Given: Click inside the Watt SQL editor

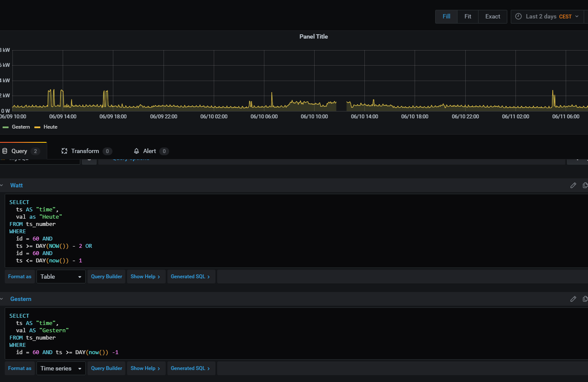Looking at the screenshot, I should pyautogui.click(x=296, y=231).
